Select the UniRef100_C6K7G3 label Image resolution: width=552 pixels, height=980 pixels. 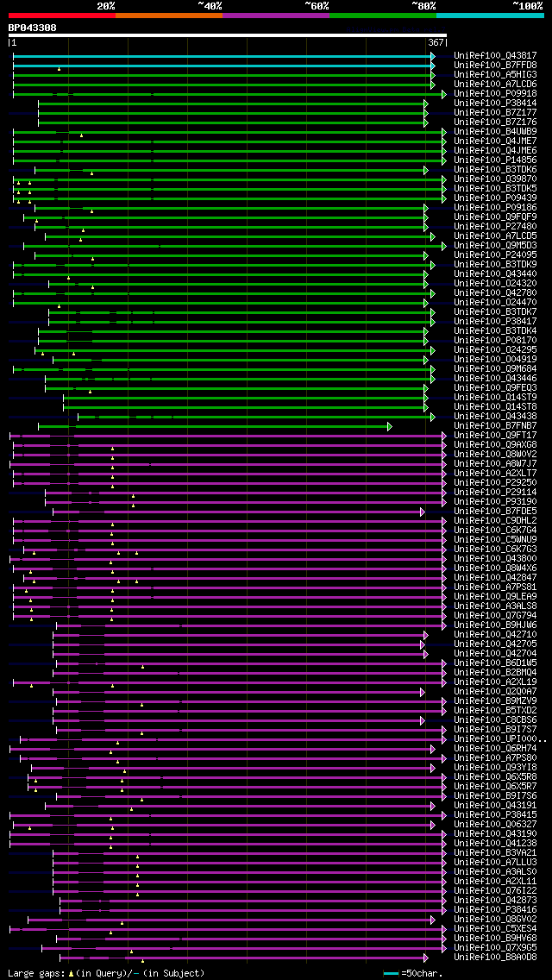(495, 550)
